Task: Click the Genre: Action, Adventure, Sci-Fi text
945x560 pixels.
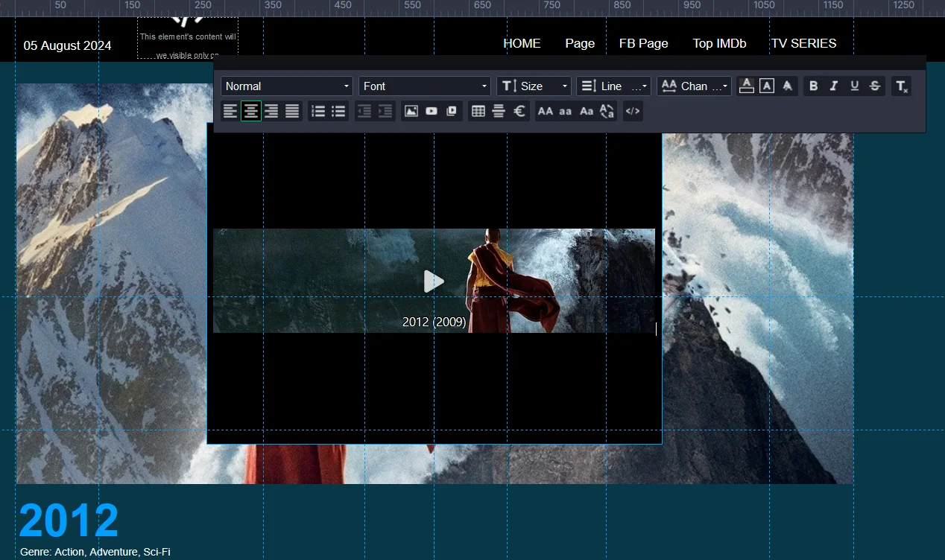Action: click(95, 552)
